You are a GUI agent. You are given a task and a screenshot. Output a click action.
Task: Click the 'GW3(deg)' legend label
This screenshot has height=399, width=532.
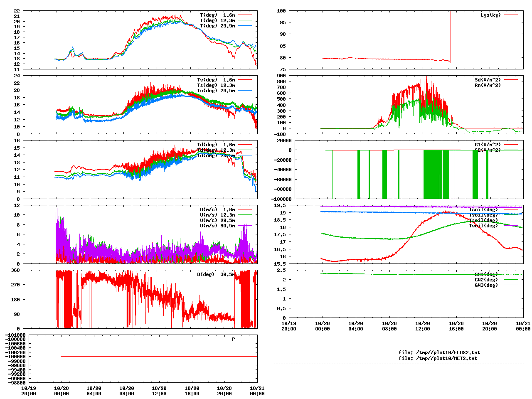click(486, 285)
